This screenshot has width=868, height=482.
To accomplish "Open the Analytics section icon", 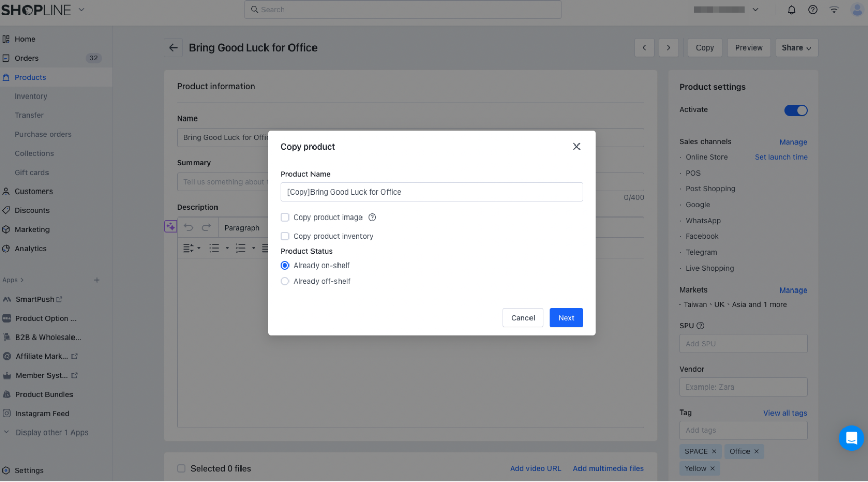I will 7,248.
